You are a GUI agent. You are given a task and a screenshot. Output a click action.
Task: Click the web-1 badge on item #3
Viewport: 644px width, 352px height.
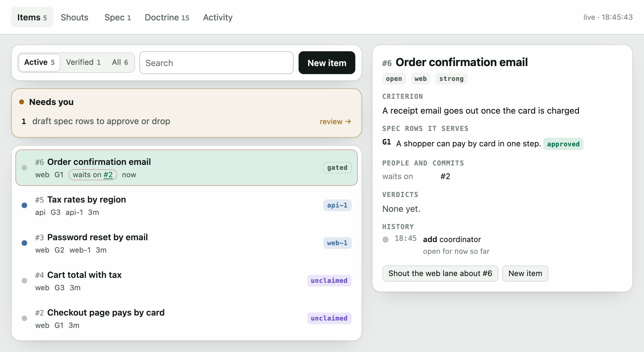(x=337, y=243)
